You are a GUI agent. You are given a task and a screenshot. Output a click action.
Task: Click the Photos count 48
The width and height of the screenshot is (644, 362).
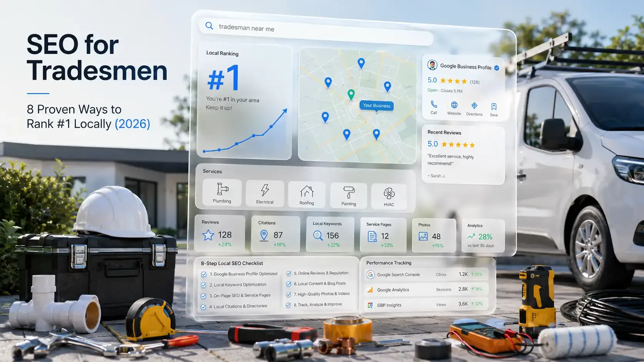(x=436, y=237)
